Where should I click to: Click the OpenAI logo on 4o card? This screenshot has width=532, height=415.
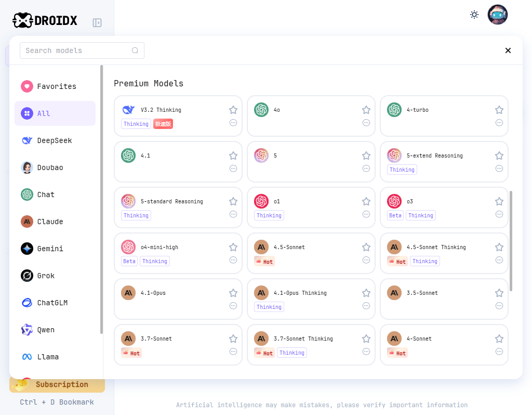tap(261, 110)
